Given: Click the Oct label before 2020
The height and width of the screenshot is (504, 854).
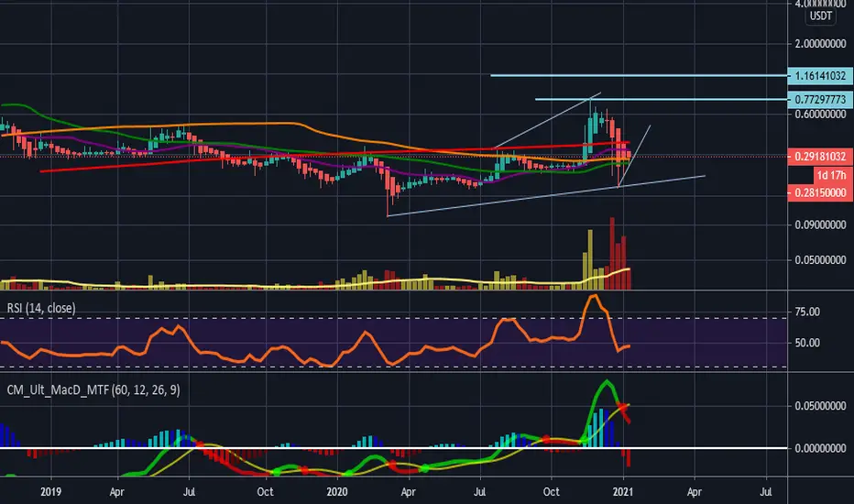Looking at the screenshot, I should [265, 492].
